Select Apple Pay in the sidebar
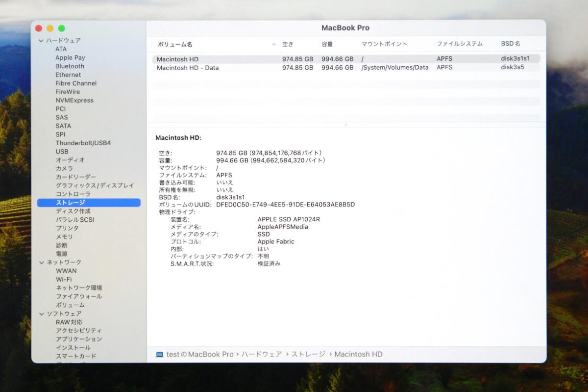588x392 pixels. pos(70,58)
